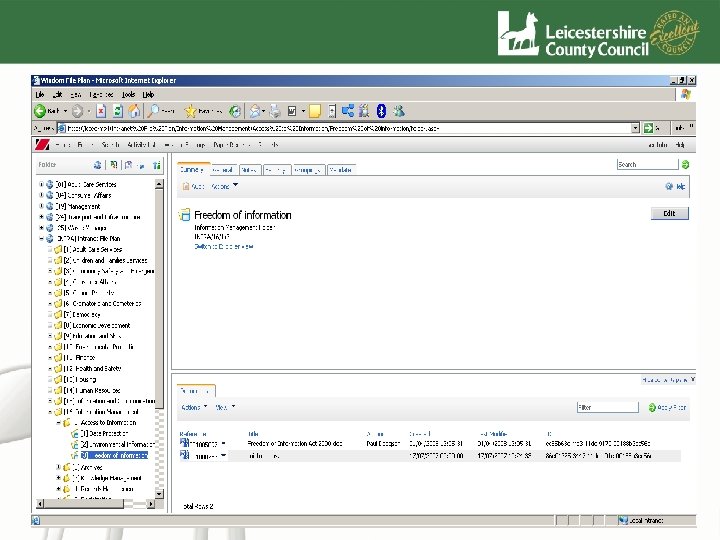Switch to the Summary tab
This screenshot has height=540, width=720.
pyautogui.click(x=192, y=170)
